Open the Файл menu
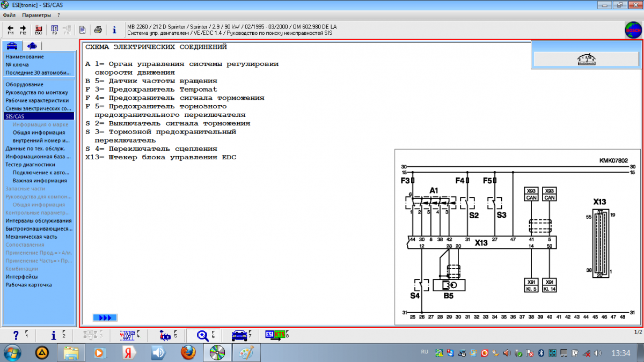The image size is (644, 362). click(9, 15)
